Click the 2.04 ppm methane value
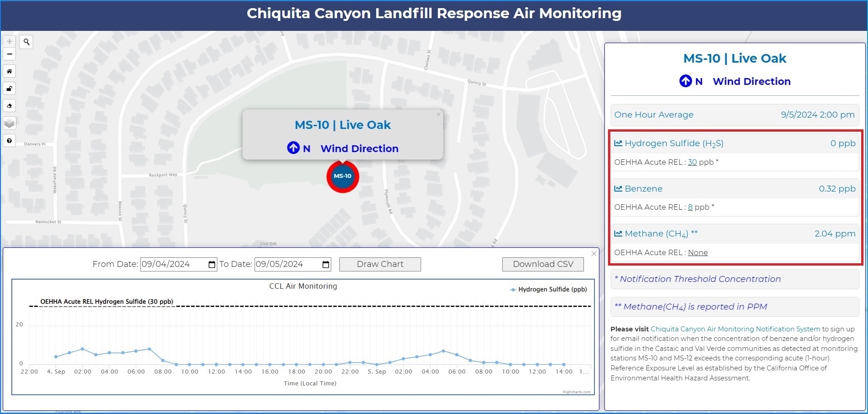 [x=835, y=233]
